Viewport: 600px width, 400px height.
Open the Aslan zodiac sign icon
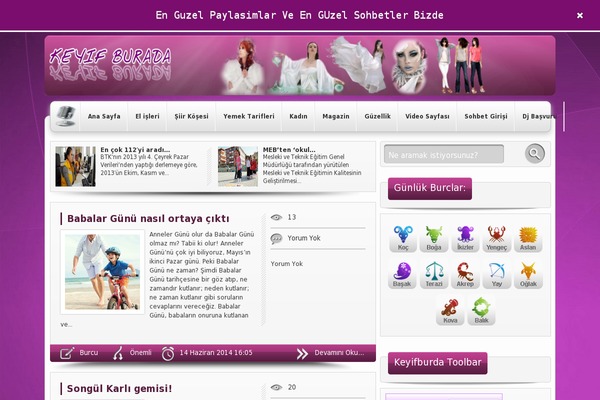[x=528, y=238]
